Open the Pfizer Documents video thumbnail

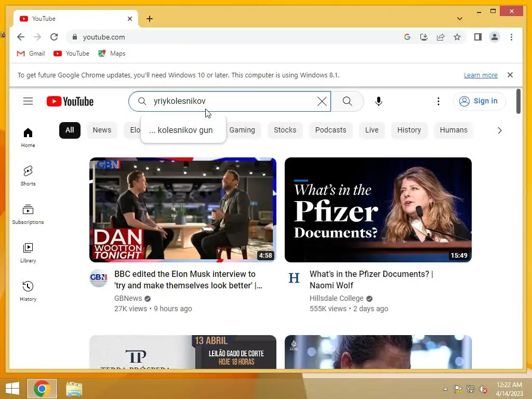point(378,210)
